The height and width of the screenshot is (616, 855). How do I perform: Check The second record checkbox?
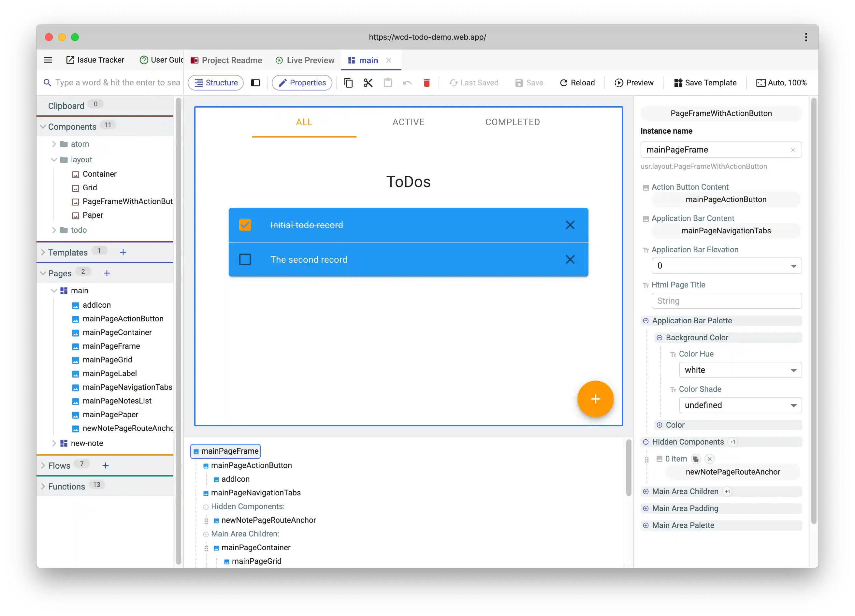click(245, 259)
